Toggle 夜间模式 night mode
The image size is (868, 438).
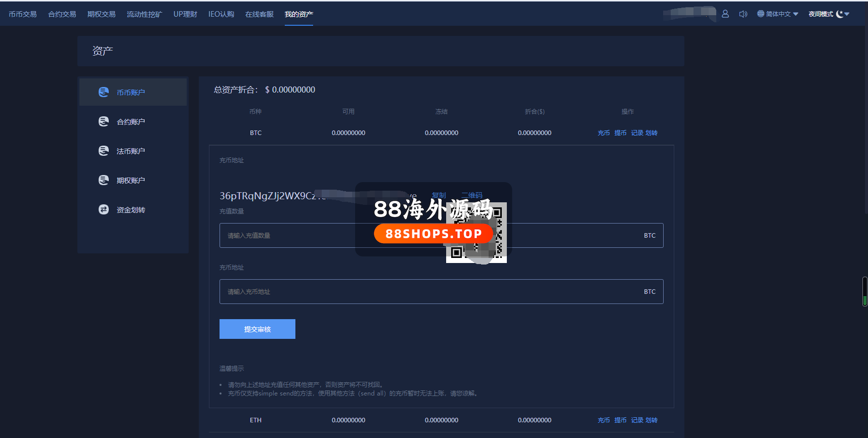[x=828, y=14]
